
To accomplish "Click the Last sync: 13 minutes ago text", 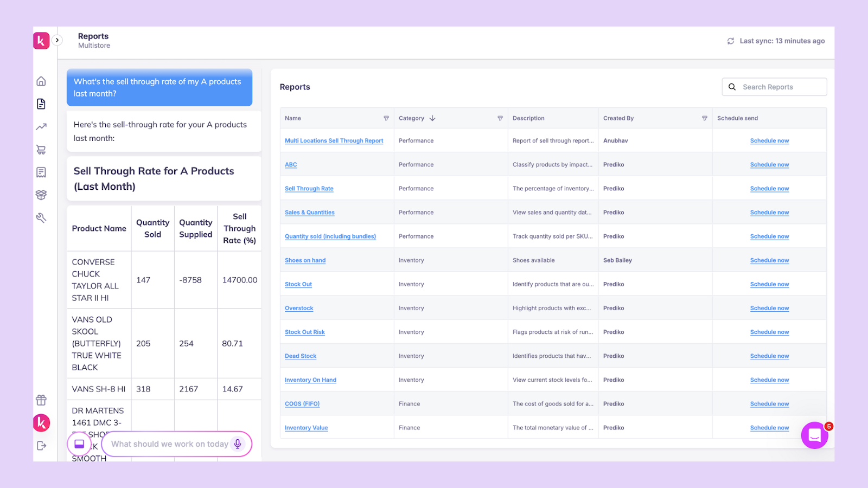I will click(782, 41).
